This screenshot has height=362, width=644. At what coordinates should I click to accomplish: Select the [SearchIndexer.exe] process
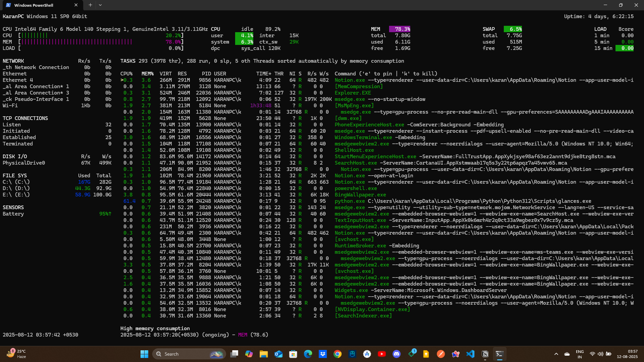point(377,316)
